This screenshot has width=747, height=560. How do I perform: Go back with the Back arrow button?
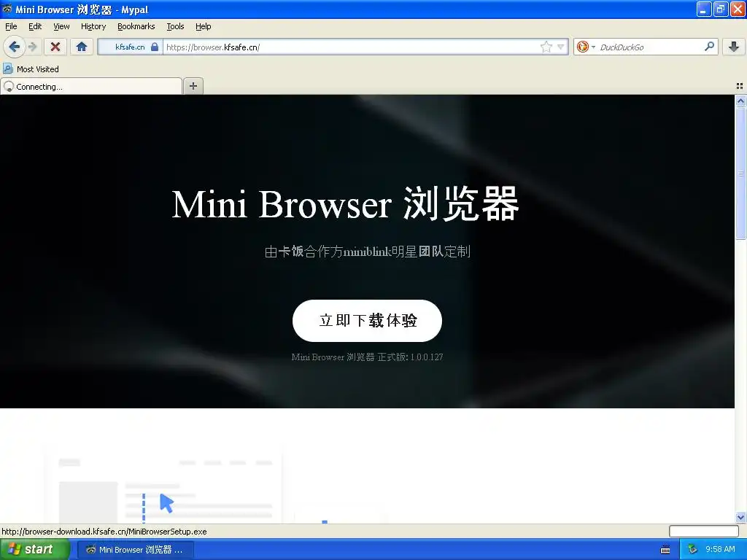(14, 47)
